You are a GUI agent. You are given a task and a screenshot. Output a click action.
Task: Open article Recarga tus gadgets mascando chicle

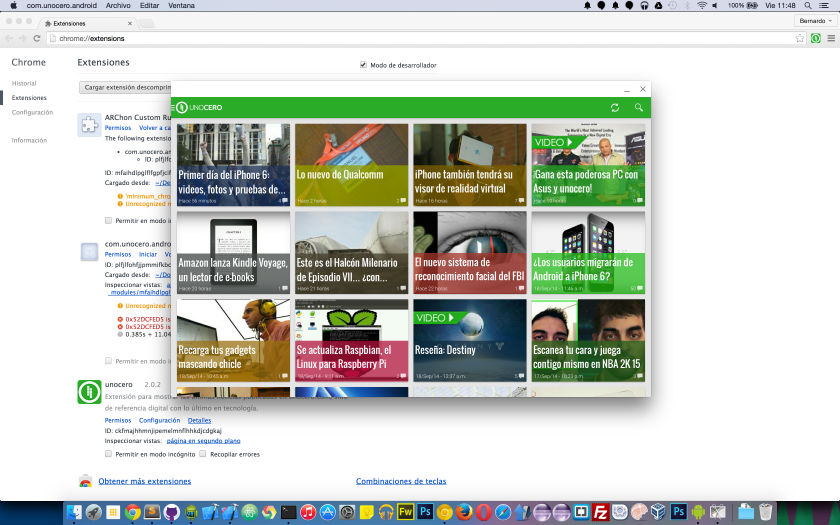point(233,340)
